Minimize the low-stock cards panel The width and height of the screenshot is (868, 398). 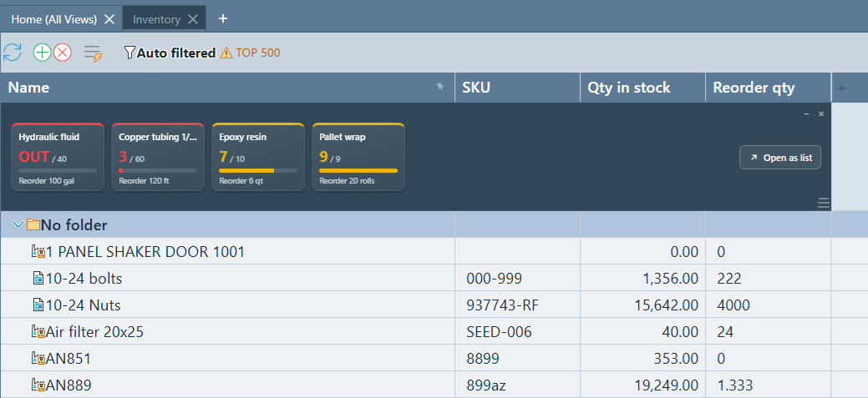point(806,113)
